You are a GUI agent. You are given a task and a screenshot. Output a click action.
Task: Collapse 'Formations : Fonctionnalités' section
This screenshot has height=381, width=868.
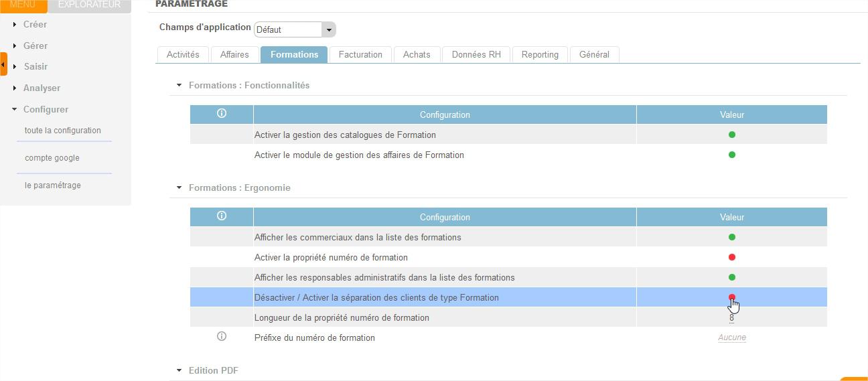(179, 86)
